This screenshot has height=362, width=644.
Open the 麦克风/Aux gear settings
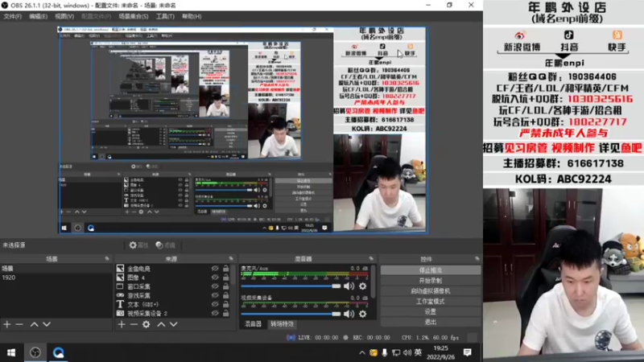pos(363,286)
